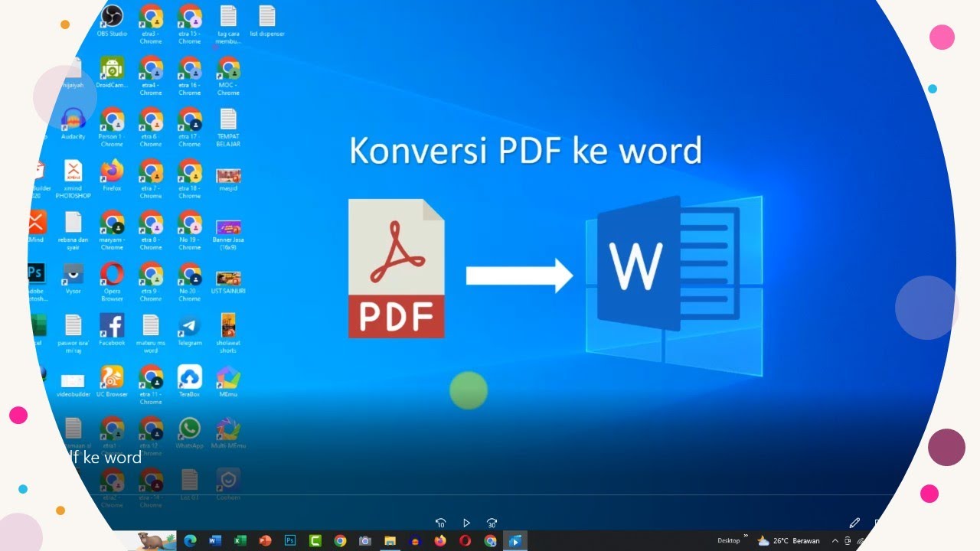
Task: Open the TeraBox desktop shortcut
Action: [x=190, y=381]
